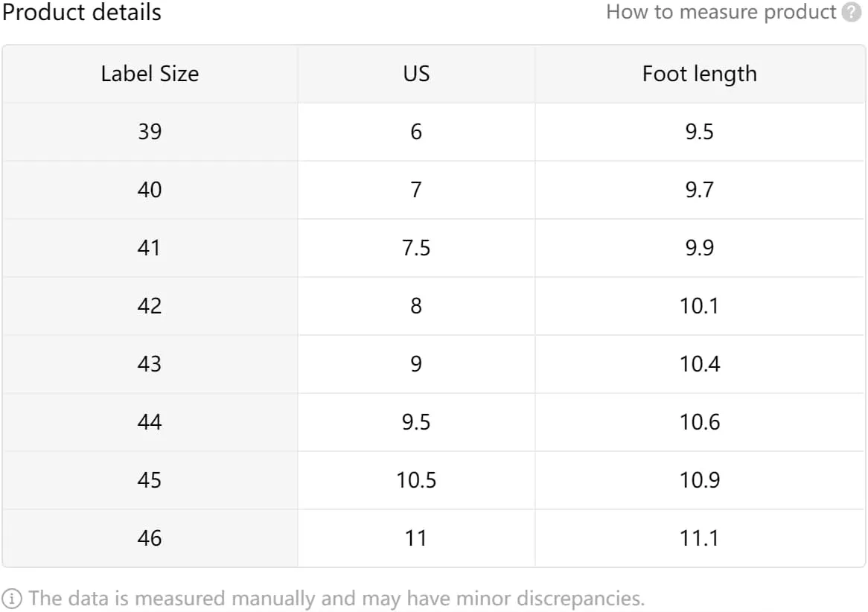Select US size 7.5 cell
This screenshot has width=868, height=612.
[x=416, y=248]
